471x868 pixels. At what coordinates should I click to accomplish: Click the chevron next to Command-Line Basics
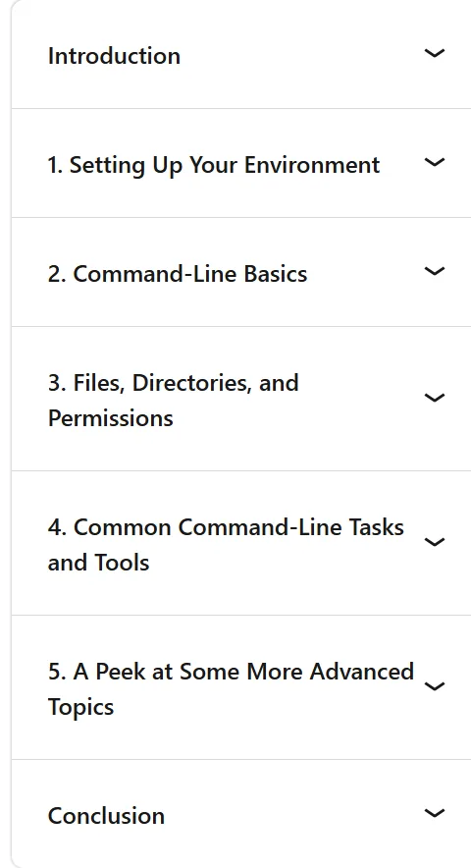[435, 271]
